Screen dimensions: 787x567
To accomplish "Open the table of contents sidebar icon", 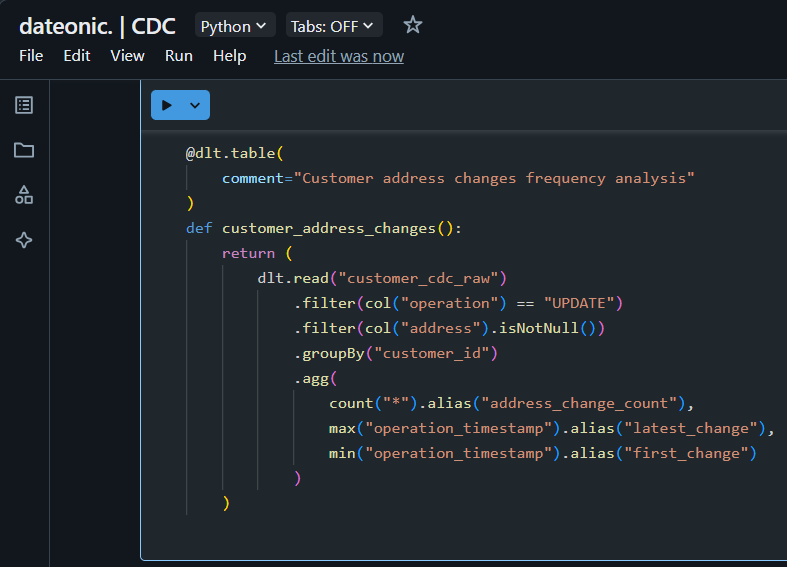I will [24, 105].
